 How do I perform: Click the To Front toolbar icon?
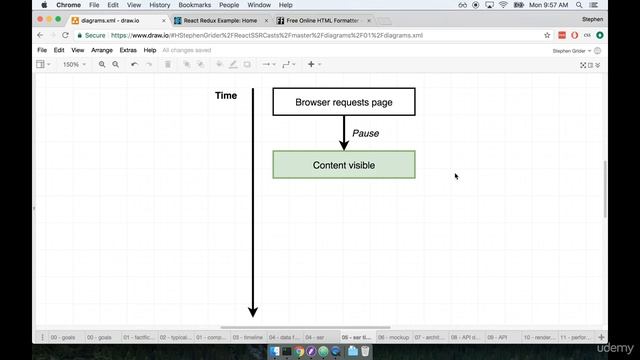point(187,64)
